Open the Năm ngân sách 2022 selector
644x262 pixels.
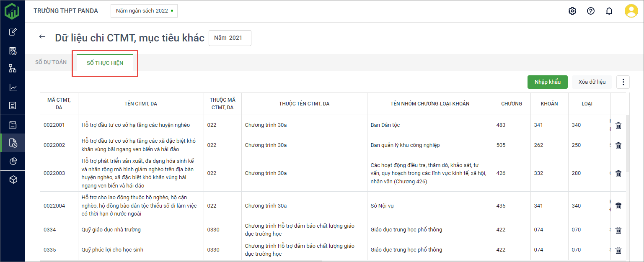[x=144, y=11]
